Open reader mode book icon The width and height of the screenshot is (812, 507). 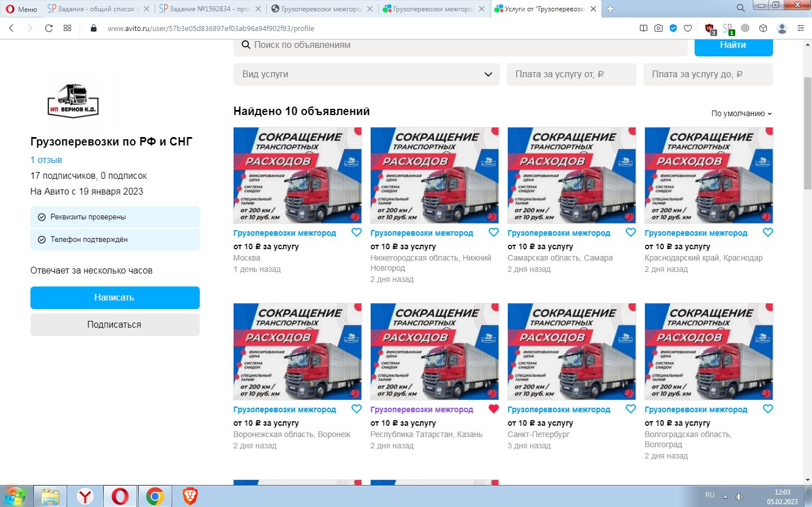click(x=643, y=28)
